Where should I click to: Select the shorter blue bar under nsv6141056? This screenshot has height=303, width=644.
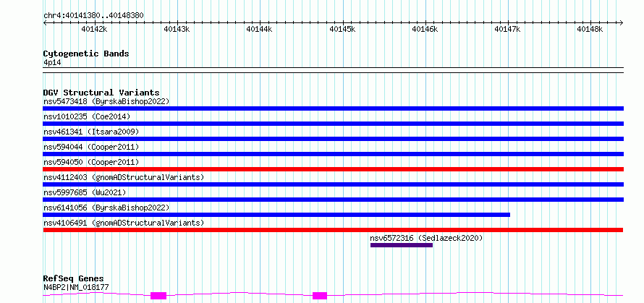click(x=276, y=215)
